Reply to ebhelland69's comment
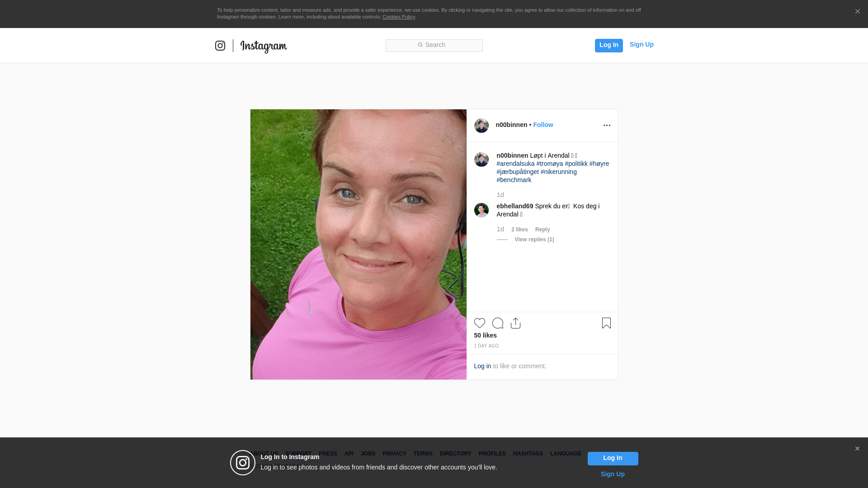868x488 pixels. [x=542, y=230]
